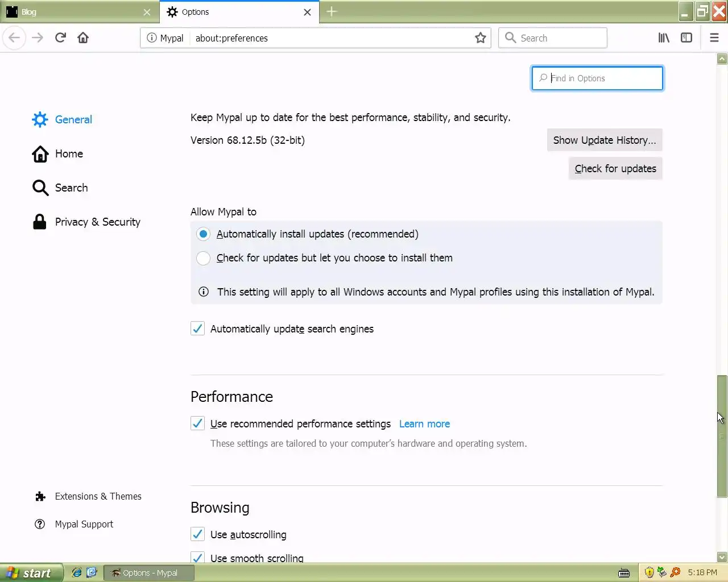Show site information icon near Mypal
728x582 pixels.
coord(152,38)
